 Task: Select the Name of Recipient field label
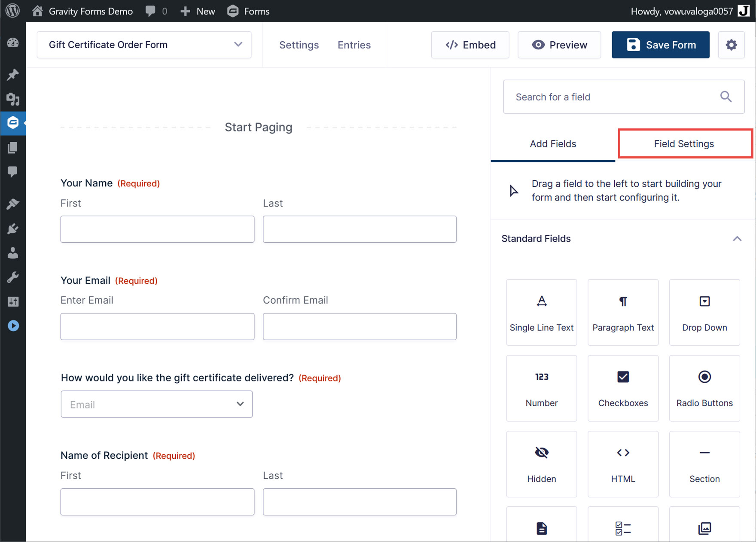coord(104,455)
